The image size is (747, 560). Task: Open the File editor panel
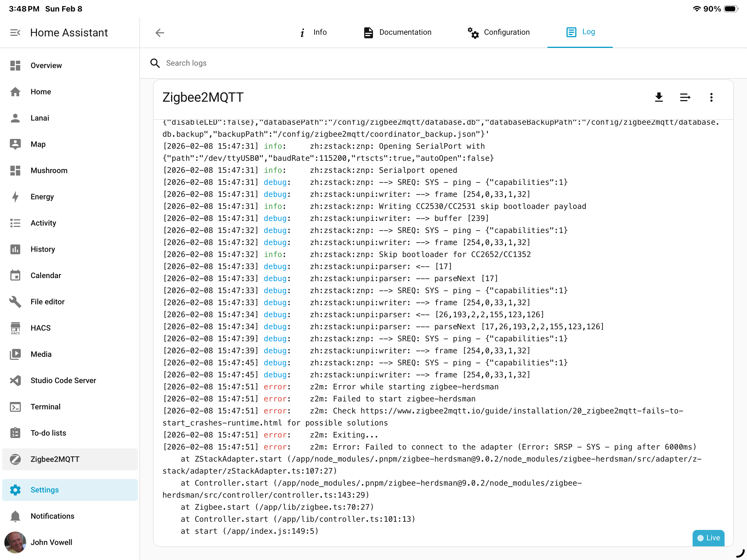(47, 302)
